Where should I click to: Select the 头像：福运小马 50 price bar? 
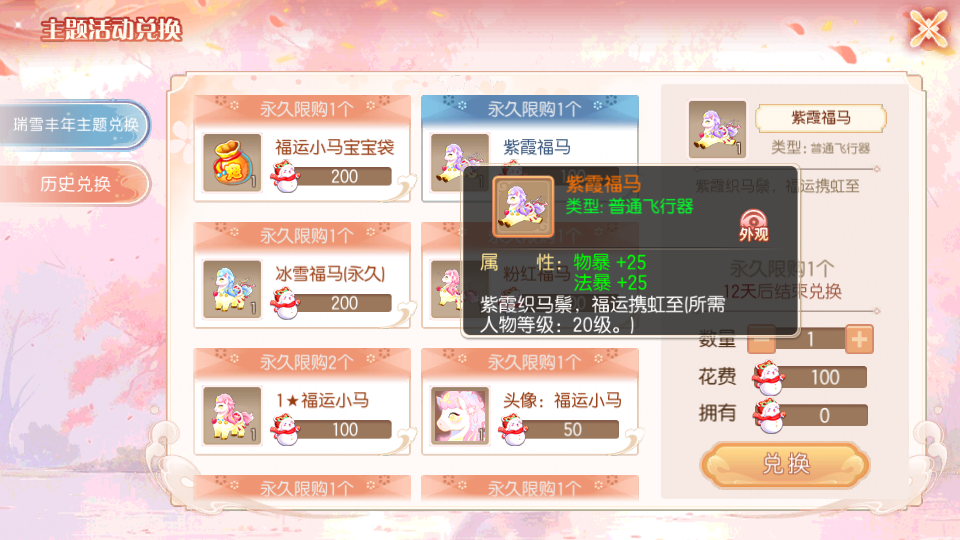pos(572,429)
